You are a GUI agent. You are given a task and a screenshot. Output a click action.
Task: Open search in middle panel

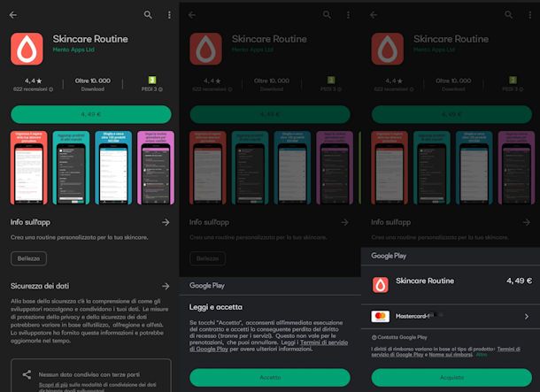click(327, 15)
